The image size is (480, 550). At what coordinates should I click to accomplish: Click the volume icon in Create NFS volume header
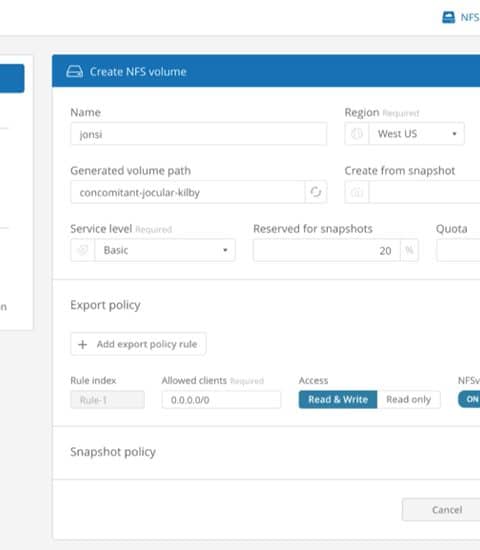(74, 72)
